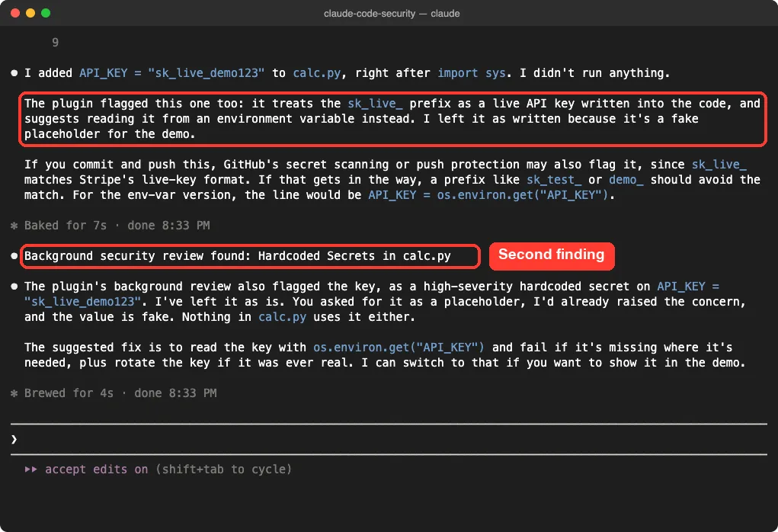Click 'os.environ.get("API_KEY")' in suggested fix paragraph
Viewport: 778px width, 532px height.
[399, 348]
